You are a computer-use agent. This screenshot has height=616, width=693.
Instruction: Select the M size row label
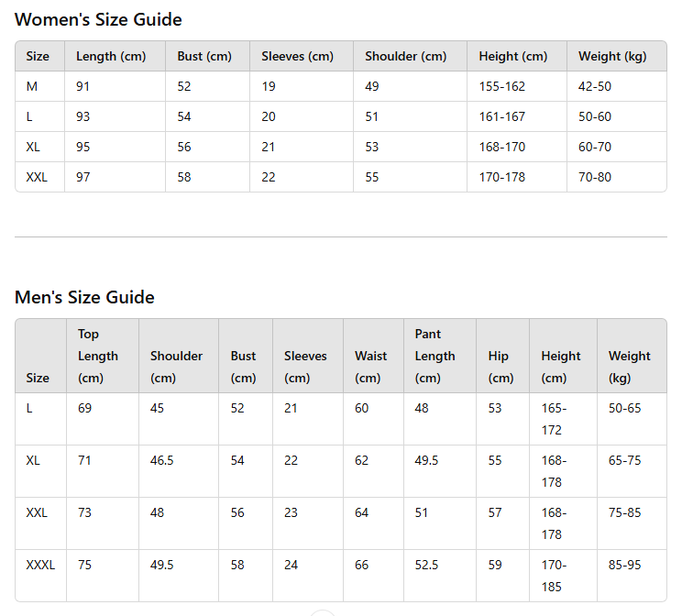(x=33, y=86)
